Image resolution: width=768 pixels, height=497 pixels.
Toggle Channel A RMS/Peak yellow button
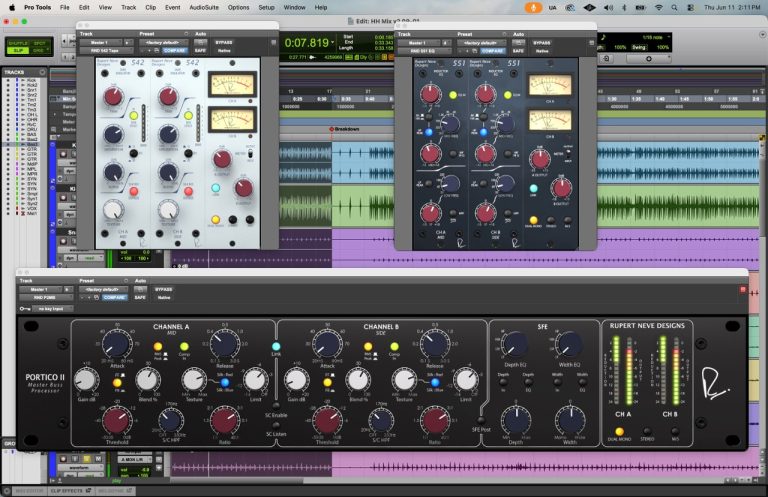coord(158,347)
